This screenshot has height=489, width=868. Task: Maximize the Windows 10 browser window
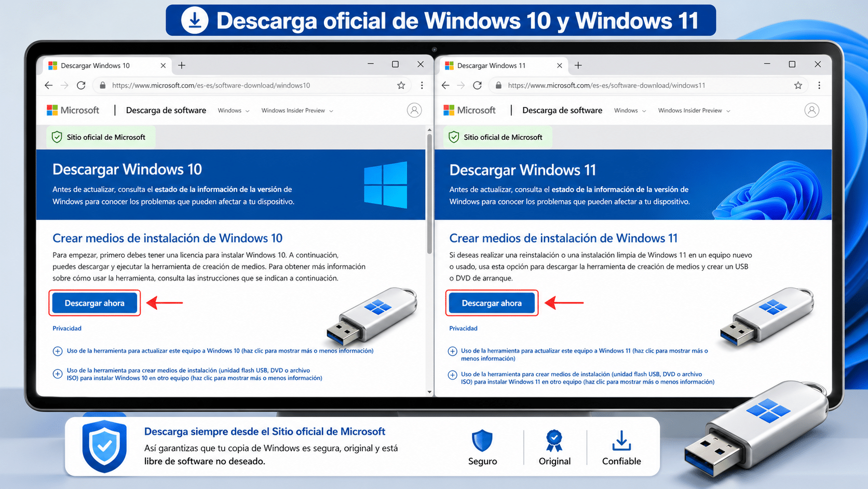pos(395,64)
